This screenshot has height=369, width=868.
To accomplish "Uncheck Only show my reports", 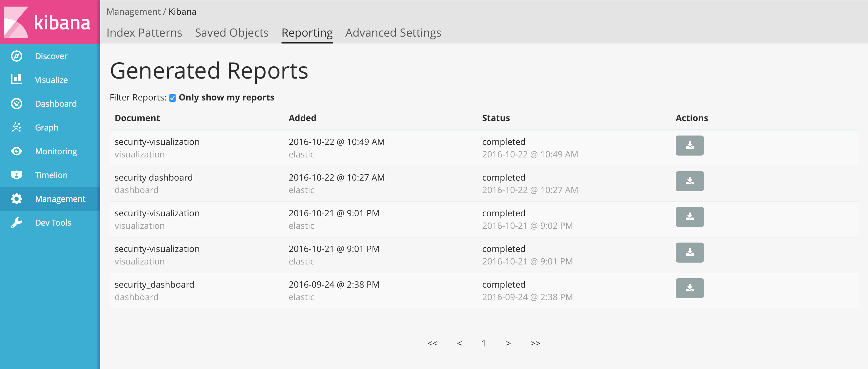I will coord(172,98).
